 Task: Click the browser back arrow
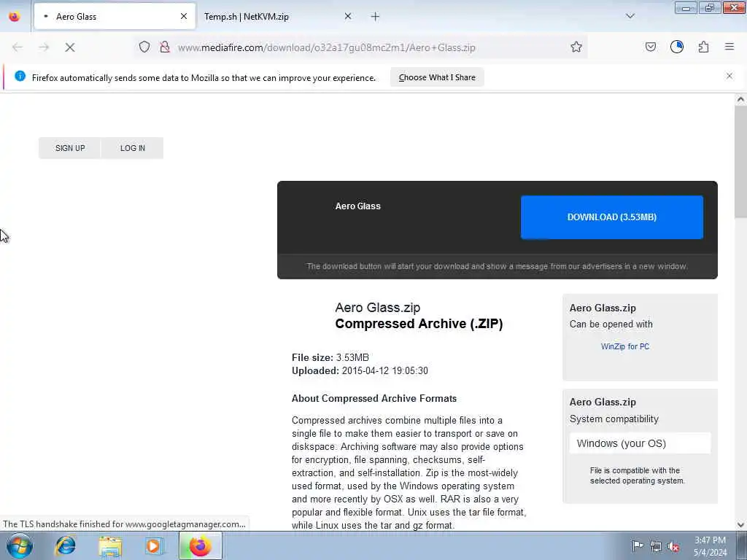(18, 47)
